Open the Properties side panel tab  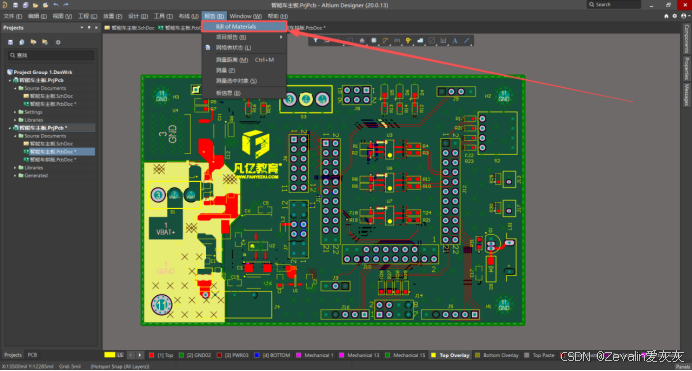click(687, 68)
